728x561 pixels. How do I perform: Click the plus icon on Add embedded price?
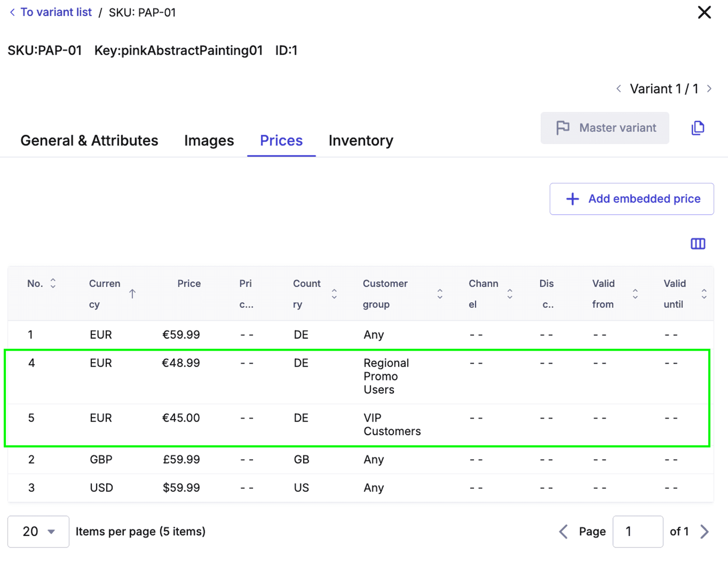pos(572,199)
